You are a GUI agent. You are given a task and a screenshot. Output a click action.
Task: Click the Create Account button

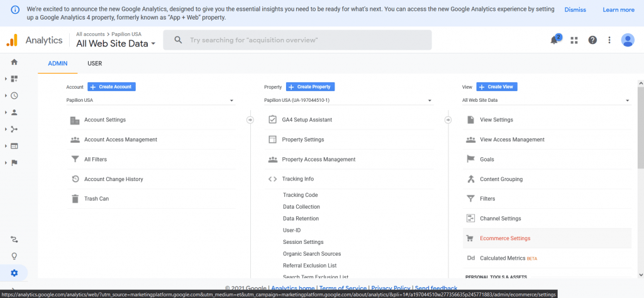coord(112,87)
